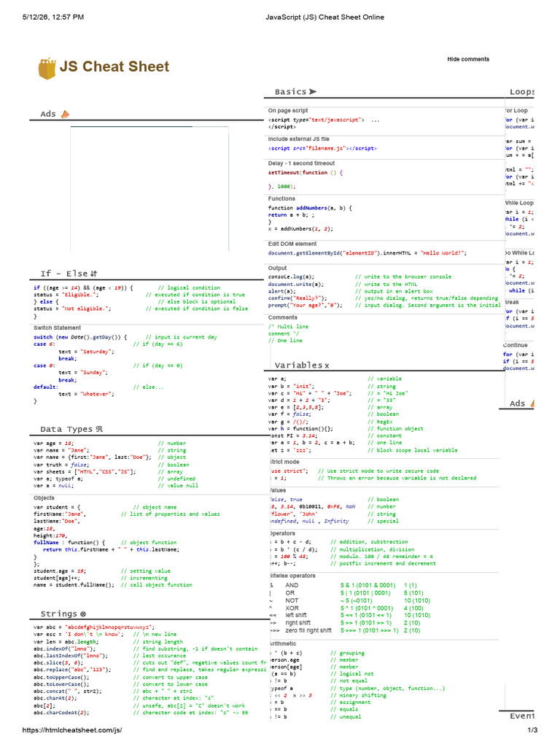This screenshot has width=560, height=747.
Task: Click '// block scope local variable' comment
Action: pyautogui.click(x=413, y=450)
